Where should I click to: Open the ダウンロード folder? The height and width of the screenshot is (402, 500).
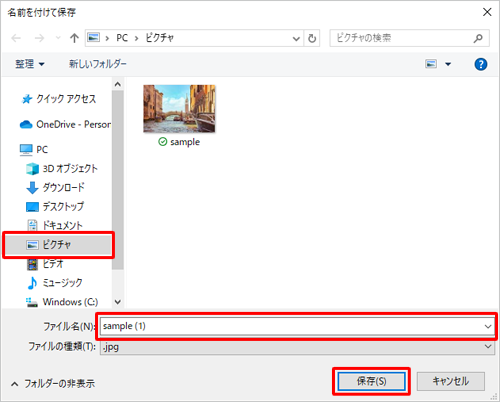point(63,188)
